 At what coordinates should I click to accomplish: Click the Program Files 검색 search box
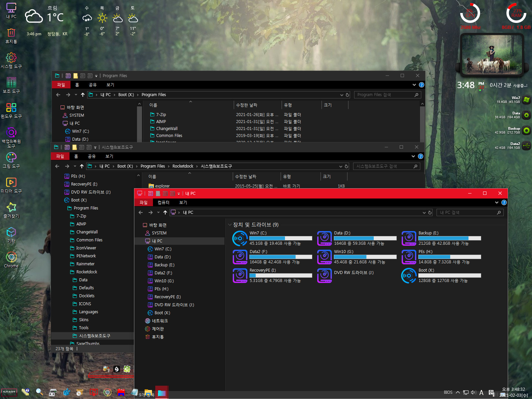point(387,95)
